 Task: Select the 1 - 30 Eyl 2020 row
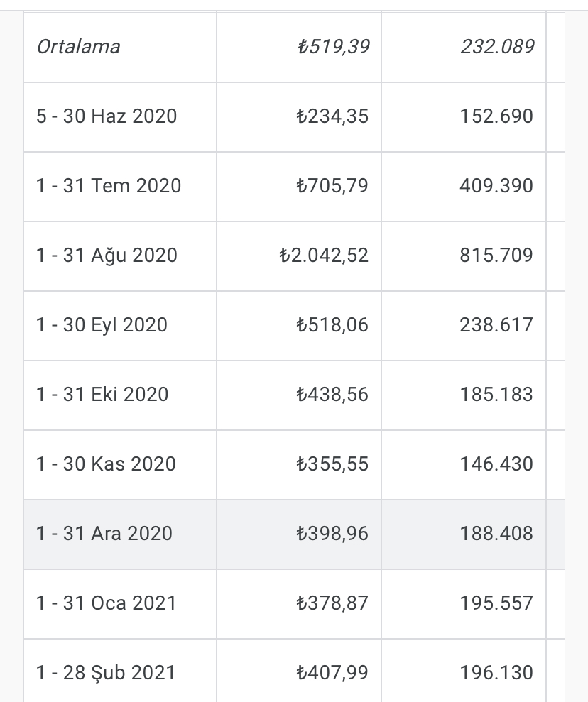(294, 326)
